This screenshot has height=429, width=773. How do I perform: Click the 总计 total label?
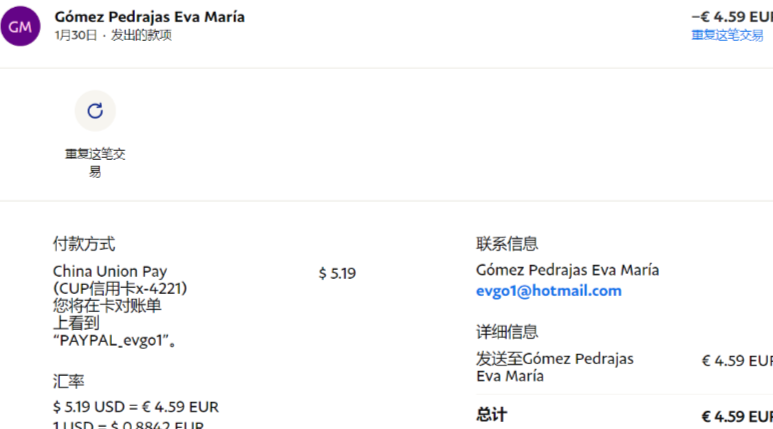[492, 415]
